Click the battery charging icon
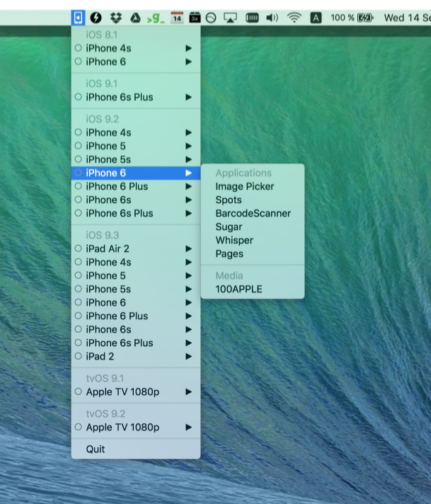Screen dimensions: 431x504 tap(365, 18)
